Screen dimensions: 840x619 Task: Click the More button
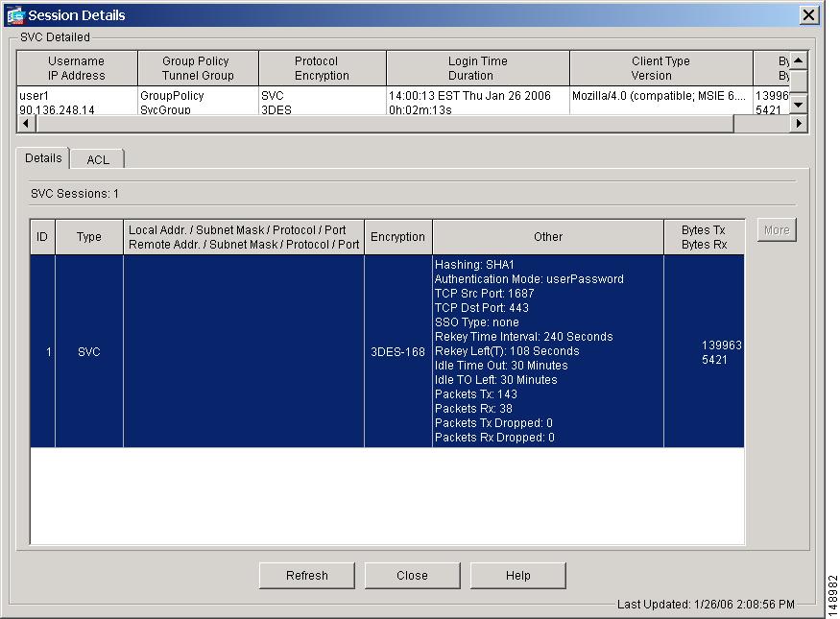777,229
